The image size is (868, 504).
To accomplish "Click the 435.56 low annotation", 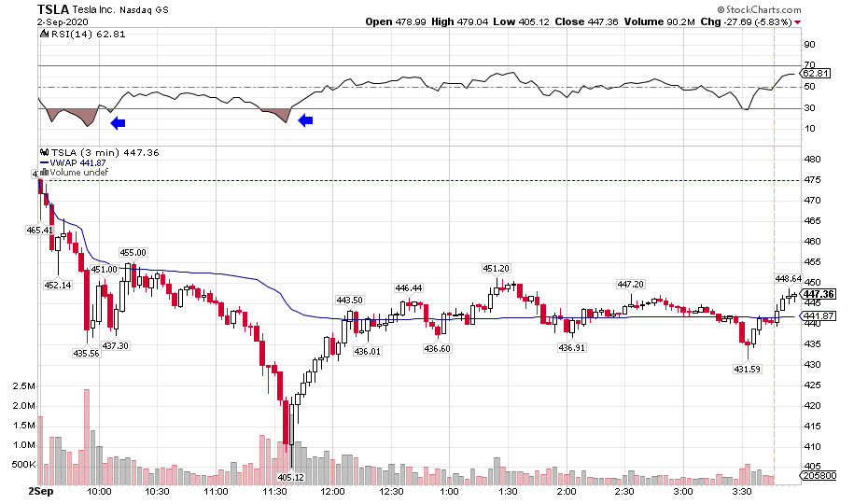I will (x=87, y=354).
